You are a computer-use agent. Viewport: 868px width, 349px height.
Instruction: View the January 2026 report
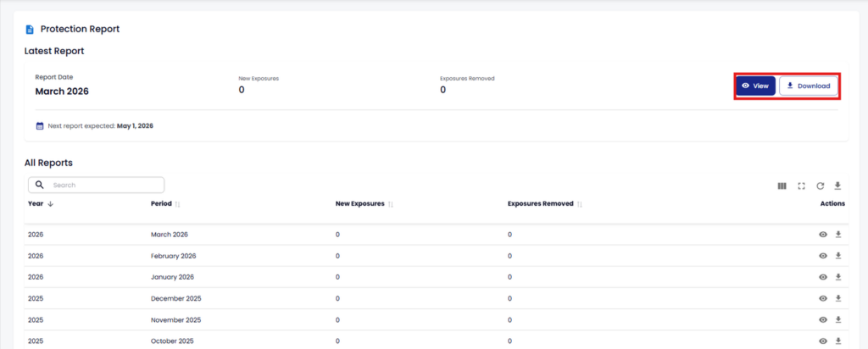(x=823, y=277)
